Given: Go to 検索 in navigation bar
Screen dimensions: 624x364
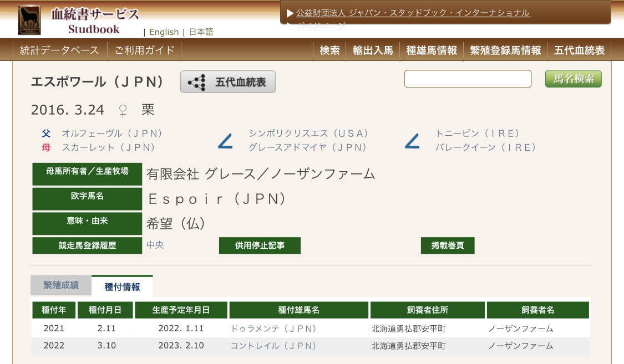Looking at the screenshot, I should (329, 50).
